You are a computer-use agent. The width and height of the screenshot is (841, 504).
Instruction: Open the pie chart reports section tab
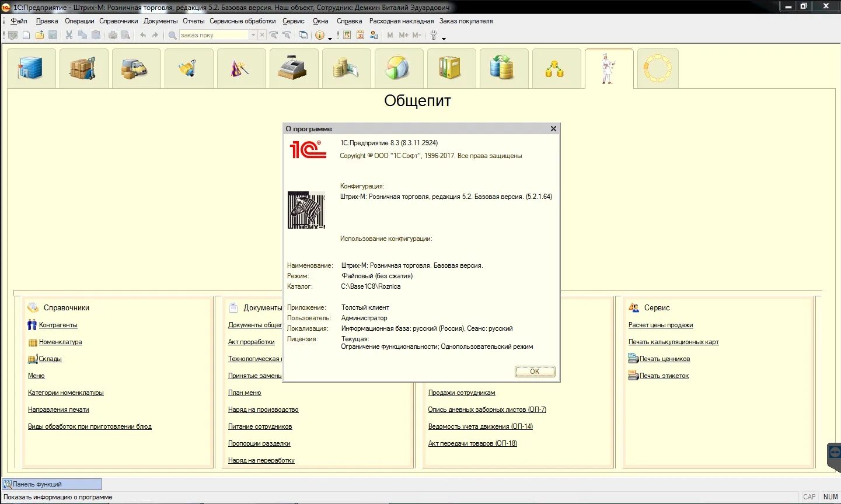point(399,68)
